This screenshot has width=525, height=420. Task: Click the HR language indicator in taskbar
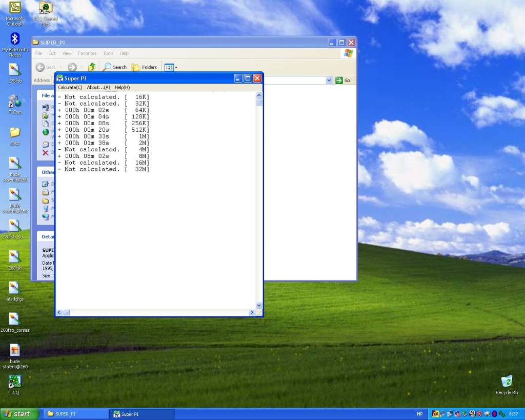click(420, 414)
